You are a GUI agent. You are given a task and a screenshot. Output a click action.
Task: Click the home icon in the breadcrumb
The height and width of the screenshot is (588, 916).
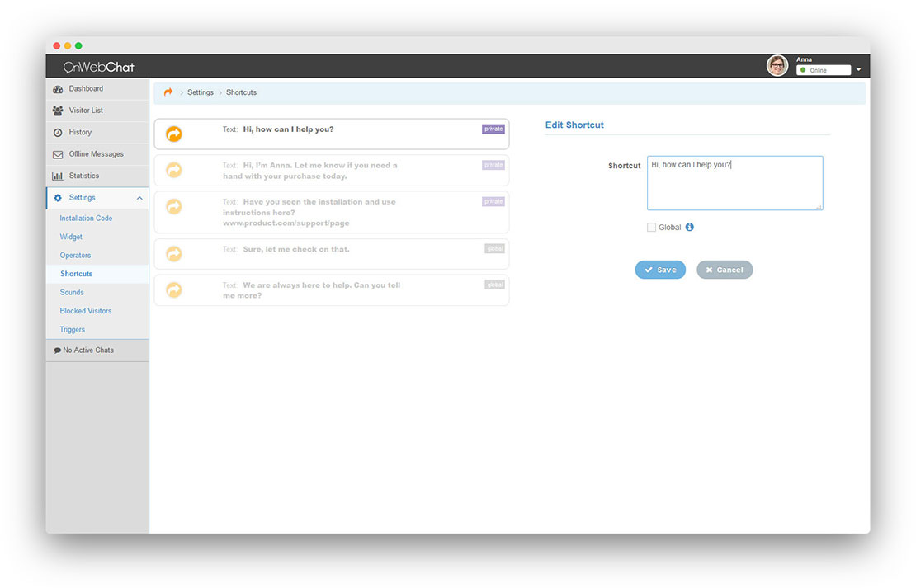[x=166, y=92]
